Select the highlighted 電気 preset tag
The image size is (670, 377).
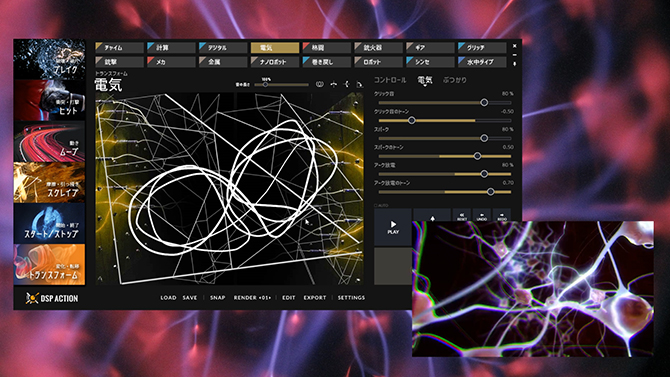point(275,47)
